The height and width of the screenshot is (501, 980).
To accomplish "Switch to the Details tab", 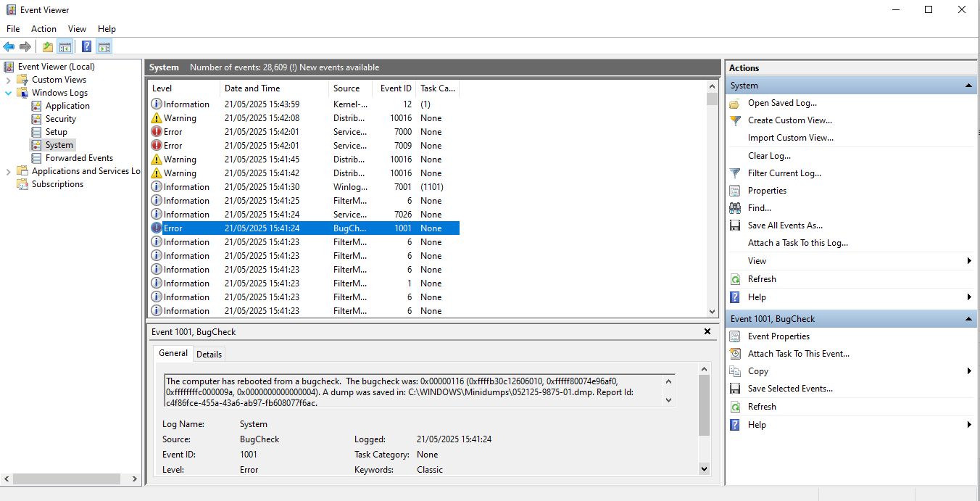I will (209, 355).
